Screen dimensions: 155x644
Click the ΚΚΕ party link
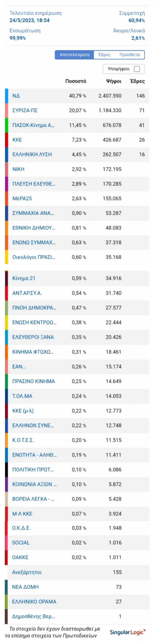click(17, 140)
